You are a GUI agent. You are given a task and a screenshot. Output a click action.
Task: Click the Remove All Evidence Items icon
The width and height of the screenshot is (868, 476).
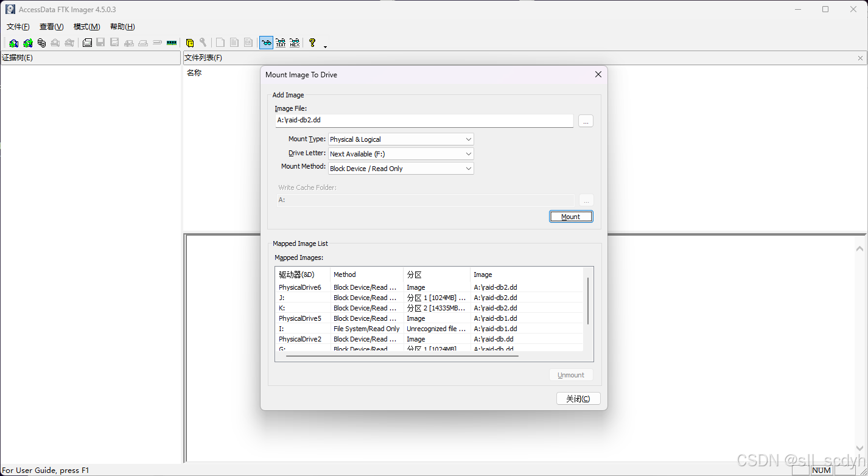coord(69,43)
